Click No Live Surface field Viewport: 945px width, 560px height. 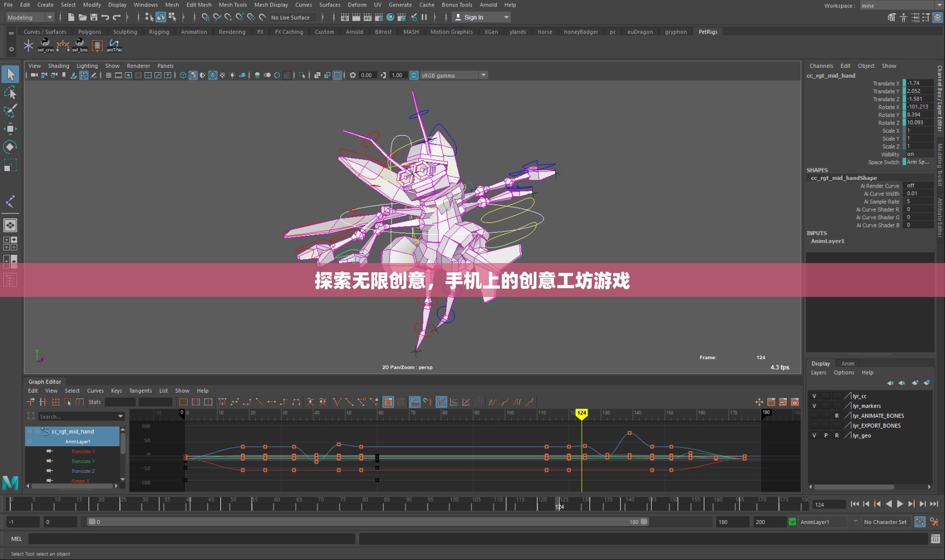292,17
